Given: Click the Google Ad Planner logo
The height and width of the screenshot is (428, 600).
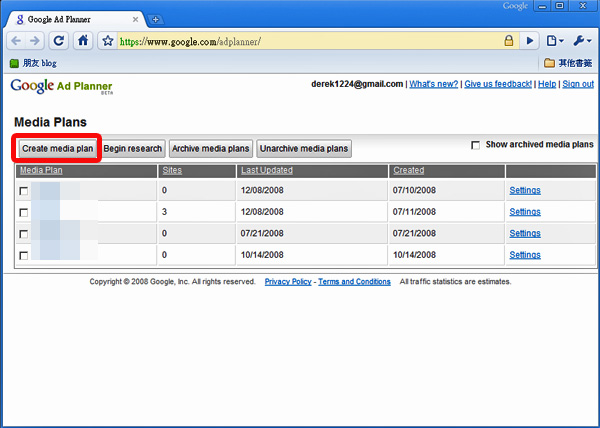Looking at the screenshot, I should (x=62, y=86).
